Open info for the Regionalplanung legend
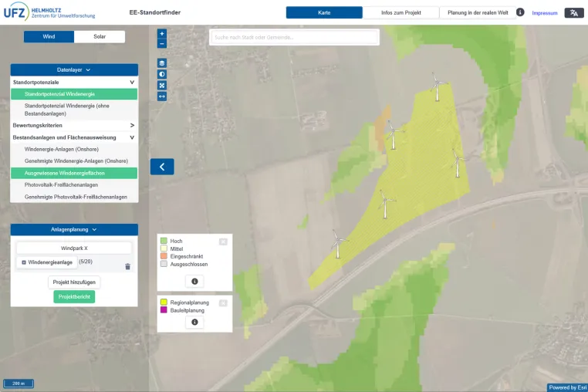The width and height of the screenshot is (588, 392). 194,323
